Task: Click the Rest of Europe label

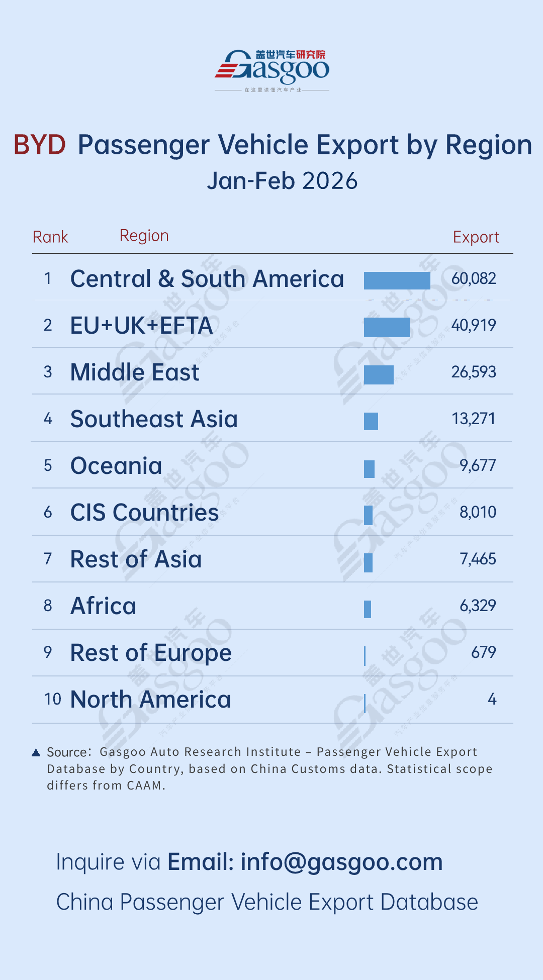Action: click(151, 653)
